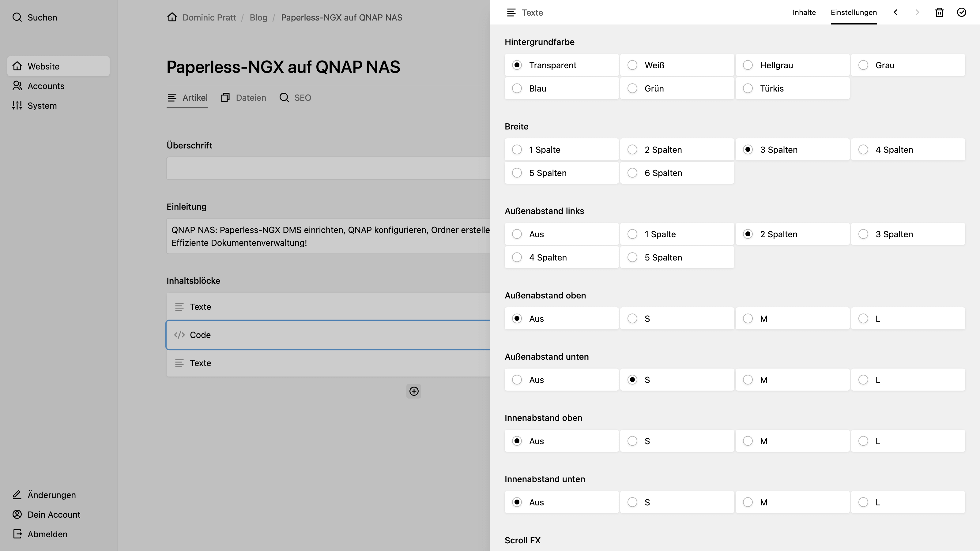
Task: Click the Überschrift input field
Action: point(328,168)
